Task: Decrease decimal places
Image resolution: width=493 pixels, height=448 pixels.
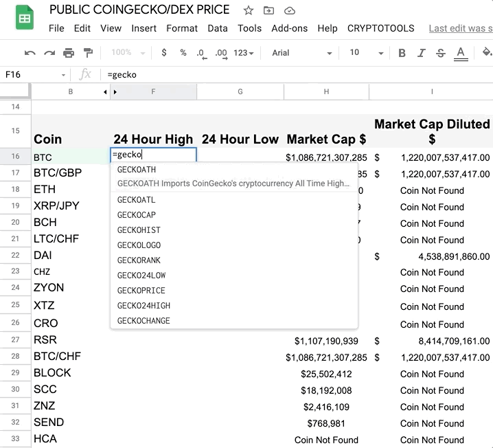Action: point(202,53)
